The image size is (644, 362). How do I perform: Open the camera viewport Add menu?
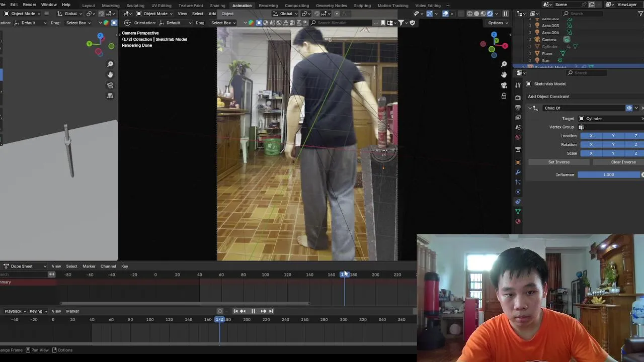[x=212, y=14]
